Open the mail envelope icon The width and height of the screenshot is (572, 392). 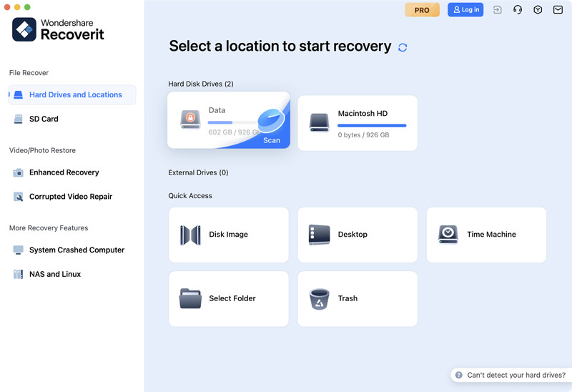558,10
